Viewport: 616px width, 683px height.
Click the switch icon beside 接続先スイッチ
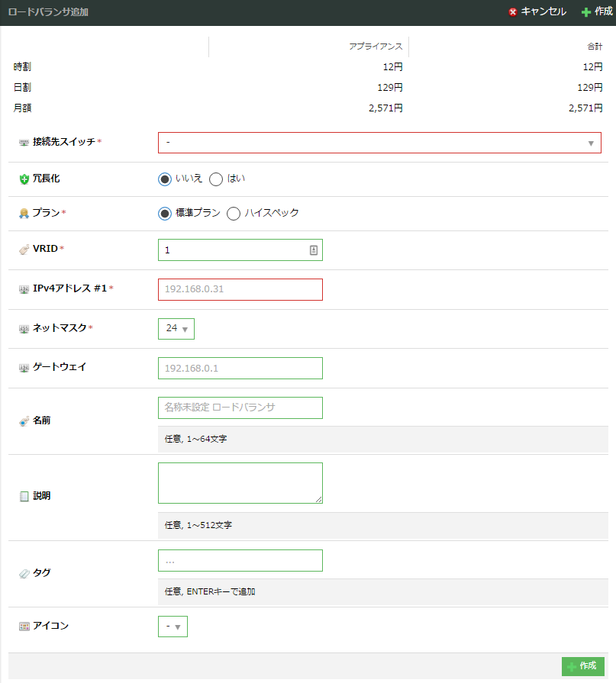(x=24, y=143)
